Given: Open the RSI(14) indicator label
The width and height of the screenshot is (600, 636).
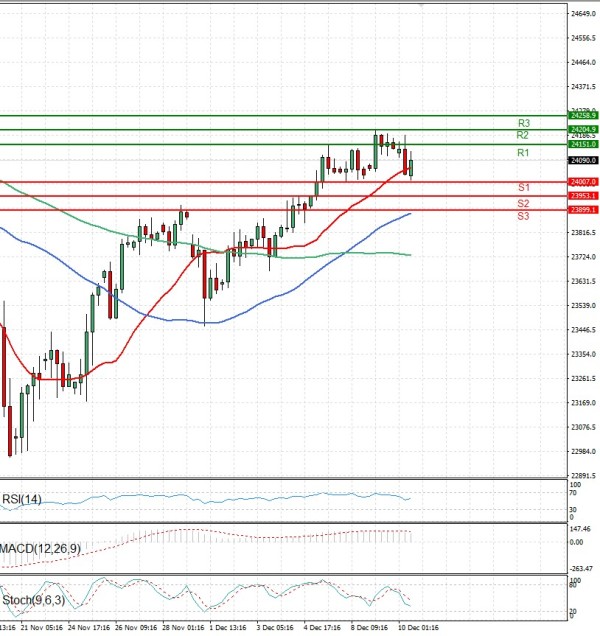Looking at the screenshot, I should click(x=19, y=500).
